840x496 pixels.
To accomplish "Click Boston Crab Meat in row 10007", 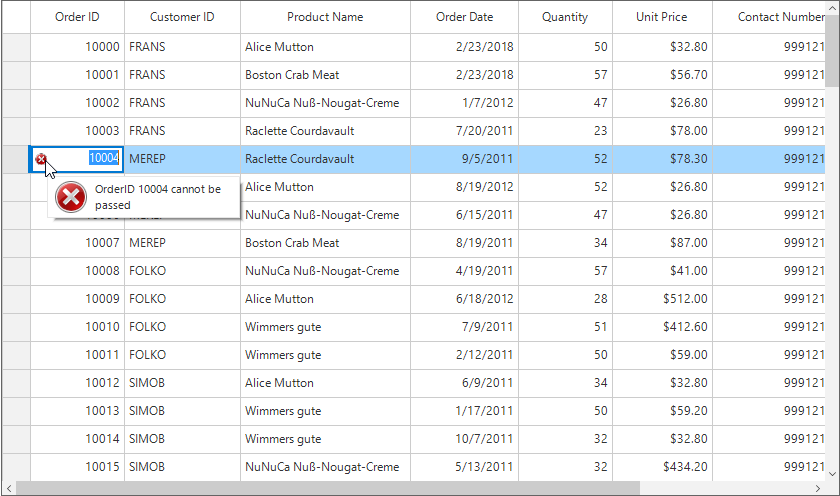I will [325, 243].
